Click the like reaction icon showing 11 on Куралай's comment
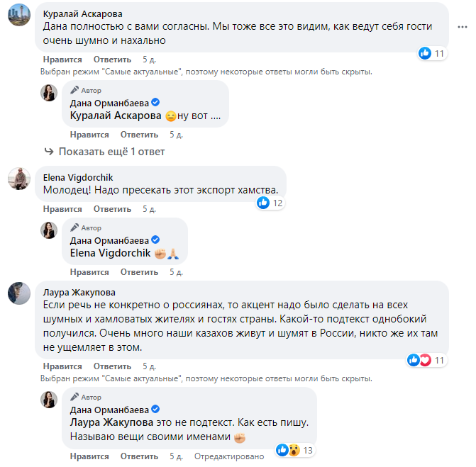 pos(425,53)
